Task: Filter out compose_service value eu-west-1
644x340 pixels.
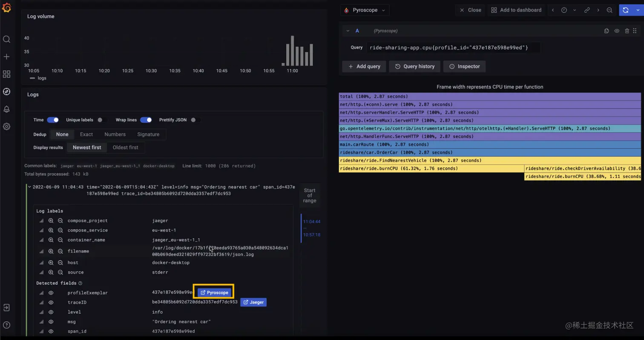Action: click(x=60, y=230)
